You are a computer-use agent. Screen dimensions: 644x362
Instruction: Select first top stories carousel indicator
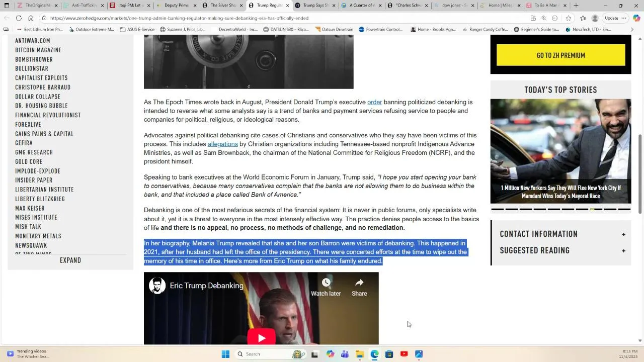pyautogui.click(x=497, y=209)
